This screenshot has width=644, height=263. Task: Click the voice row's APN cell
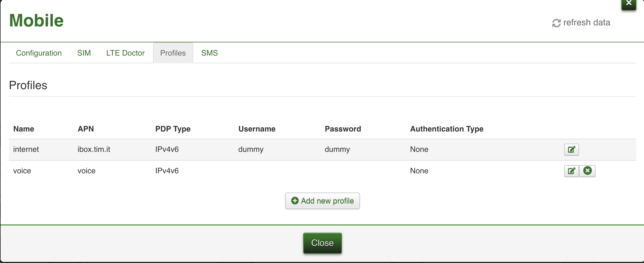[86, 171]
